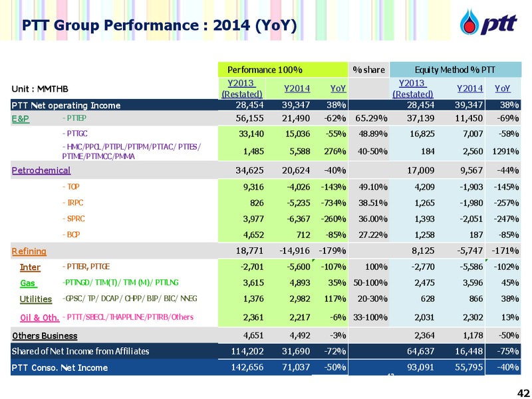532x399 pixels.
Task: Click the PTT flame logo
Action: (x=469, y=22)
